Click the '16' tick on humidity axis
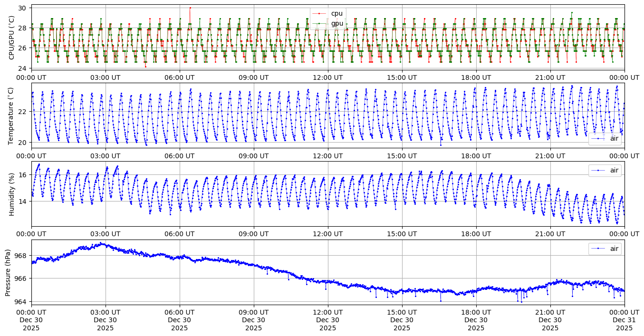The height and width of the screenshot is (336, 644). coord(23,175)
